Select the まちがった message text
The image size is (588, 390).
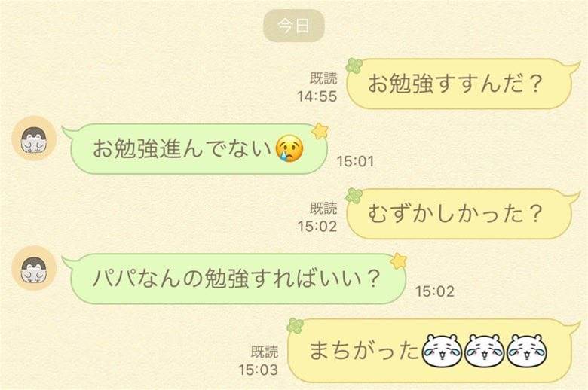click(x=364, y=351)
